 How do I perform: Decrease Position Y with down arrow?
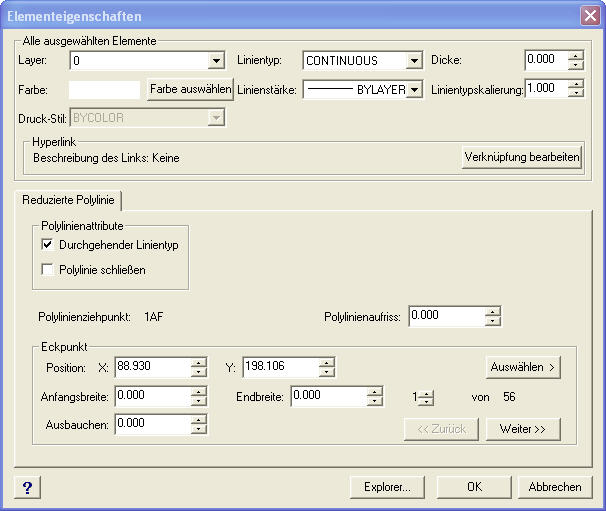(x=327, y=372)
